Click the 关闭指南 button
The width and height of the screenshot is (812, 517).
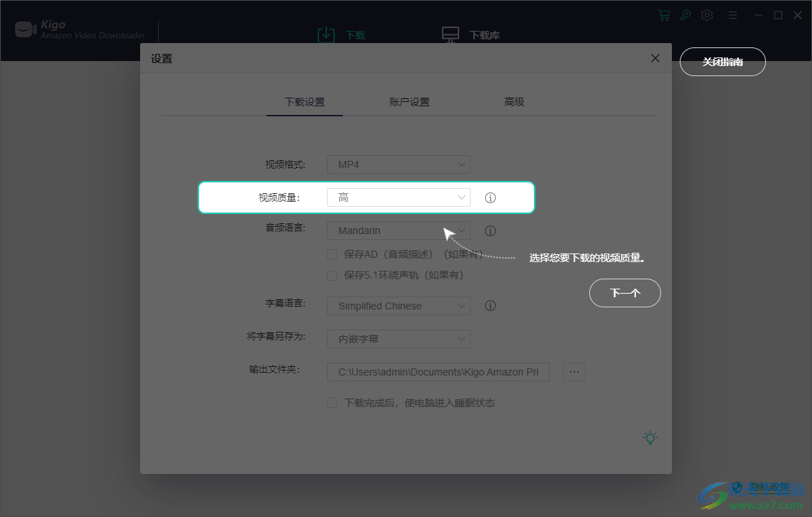pyautogui.click(x=722, y=62)
